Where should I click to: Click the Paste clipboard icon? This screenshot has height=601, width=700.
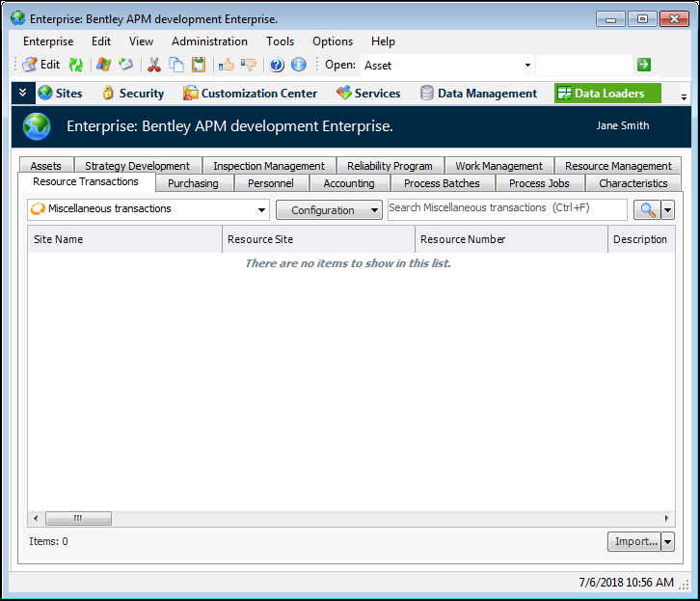199,65
